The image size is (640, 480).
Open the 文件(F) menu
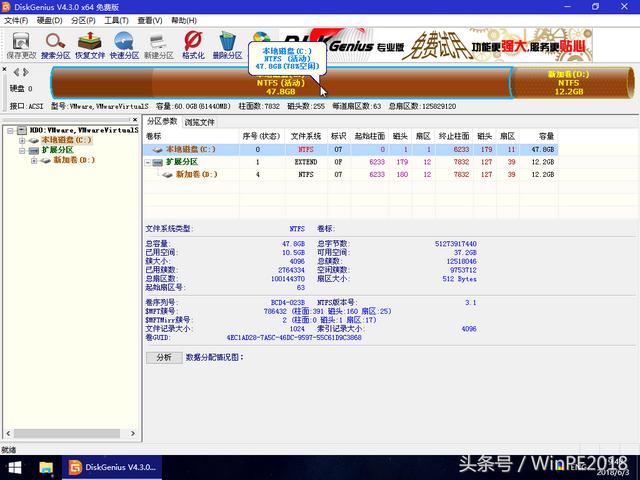click(16, 20)
